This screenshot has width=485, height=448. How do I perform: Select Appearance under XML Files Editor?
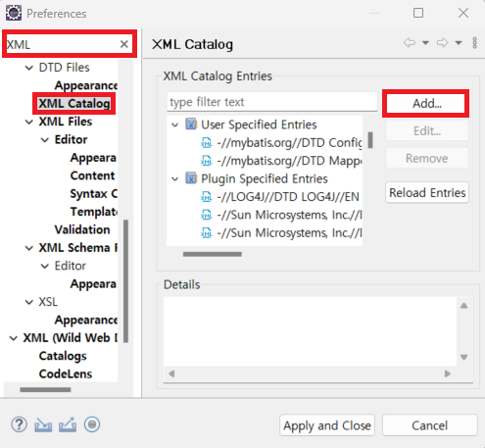coord(93,158)
